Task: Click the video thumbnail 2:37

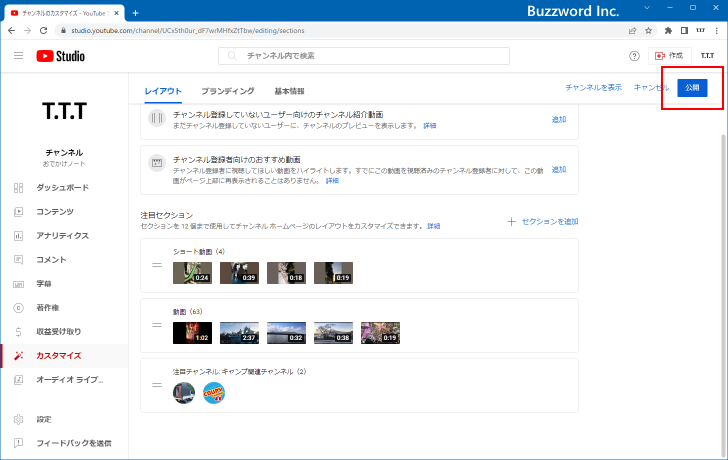Action: point(239,333)
